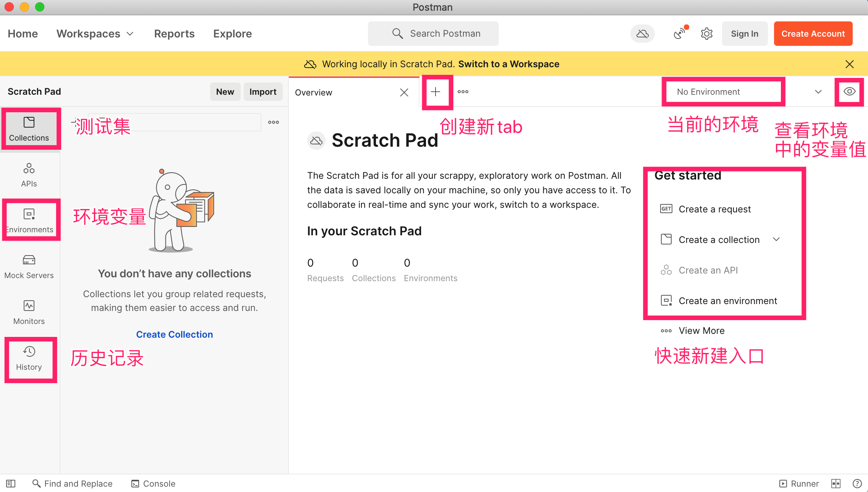Image resolution: width=868 pixels, height=492 pixels.
Task: Click the Create an API link
Action: [x=708, y=270]
